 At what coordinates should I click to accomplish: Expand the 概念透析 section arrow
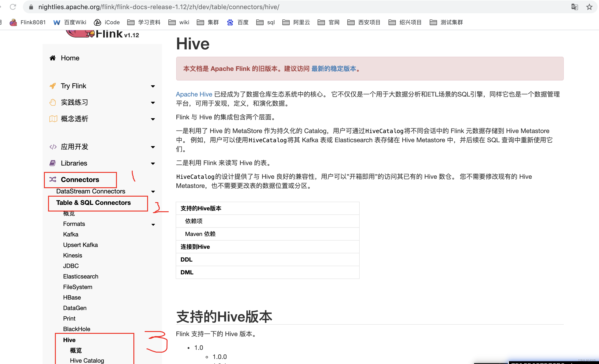point(153,119)
